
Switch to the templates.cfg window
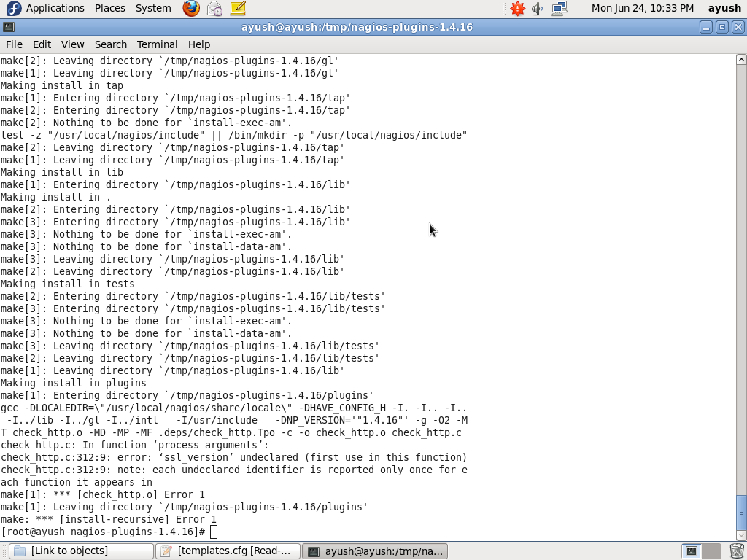pos(228,551)
